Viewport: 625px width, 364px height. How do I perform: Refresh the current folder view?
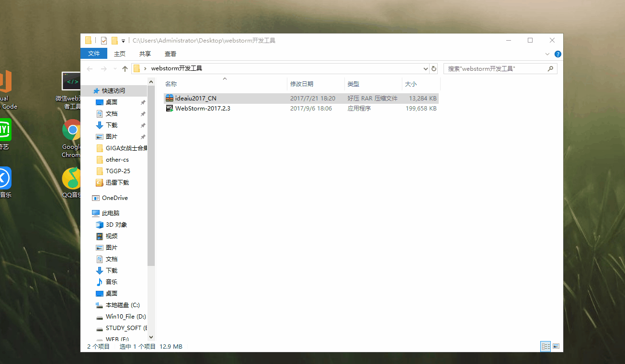pos(433,68)
